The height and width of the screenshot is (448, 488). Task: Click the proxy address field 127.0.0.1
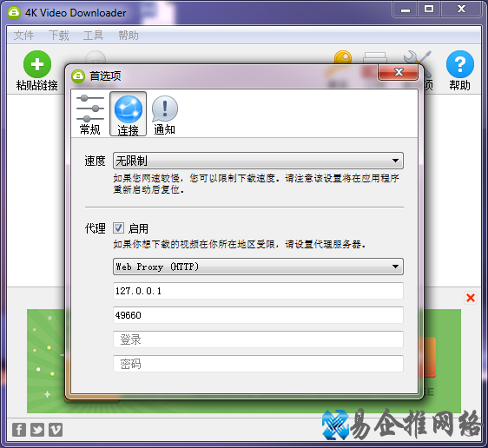click(x=258, y=291)
